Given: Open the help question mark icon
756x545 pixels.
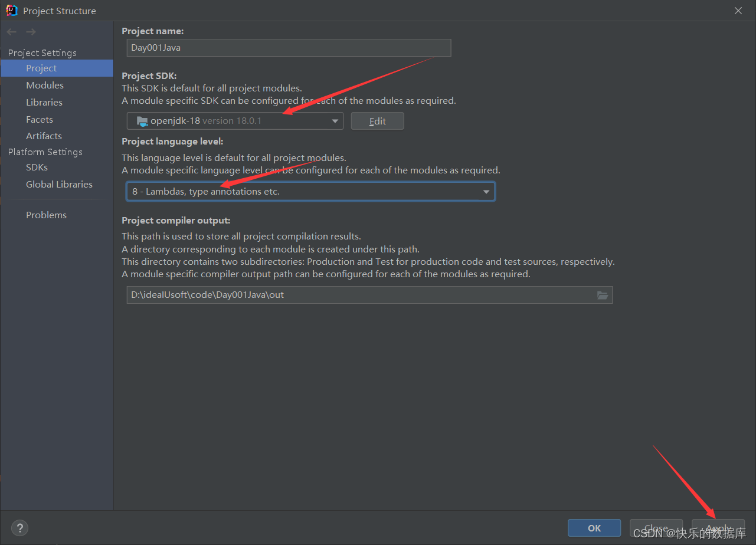Looking at the screenshot, I should point(19,528).
